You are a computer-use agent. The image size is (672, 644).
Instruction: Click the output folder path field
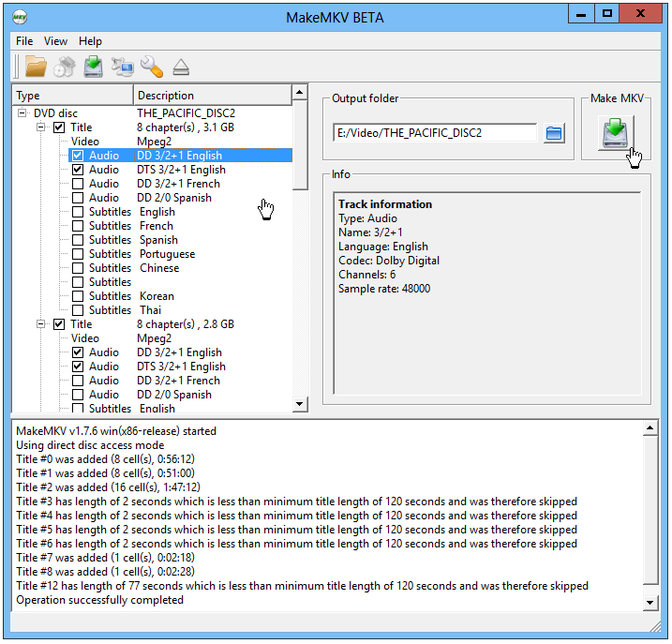(435, 133)
